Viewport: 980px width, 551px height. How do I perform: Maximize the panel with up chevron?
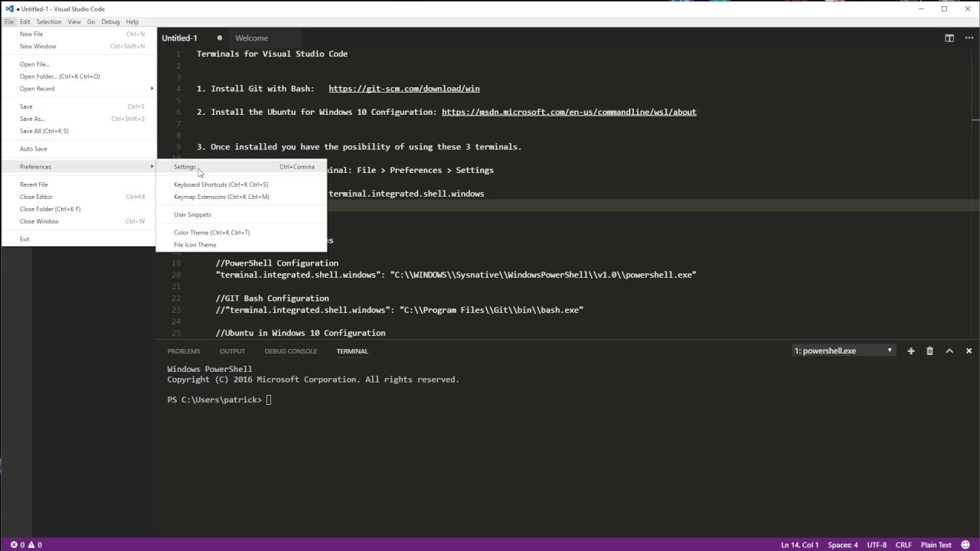(x=949, y=350)
